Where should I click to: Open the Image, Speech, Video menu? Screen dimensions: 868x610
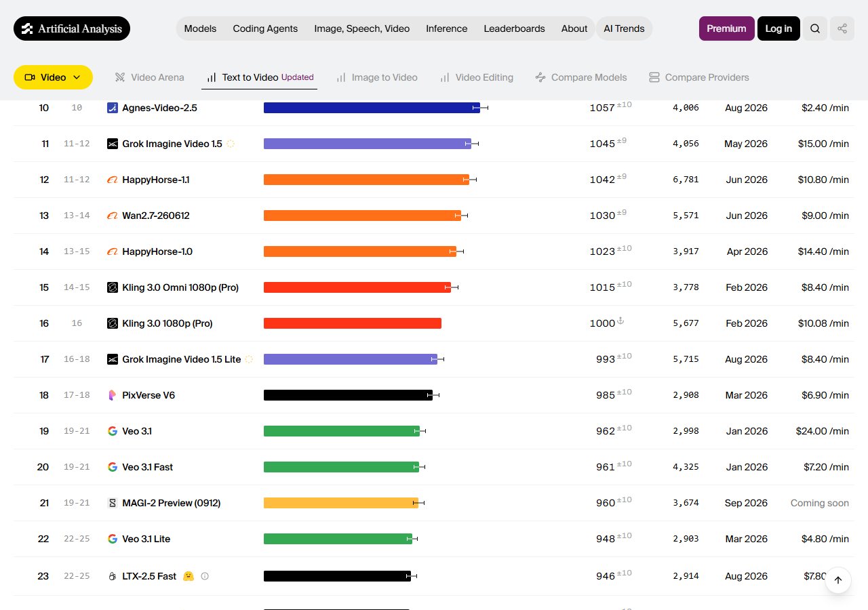click(362, 28)
